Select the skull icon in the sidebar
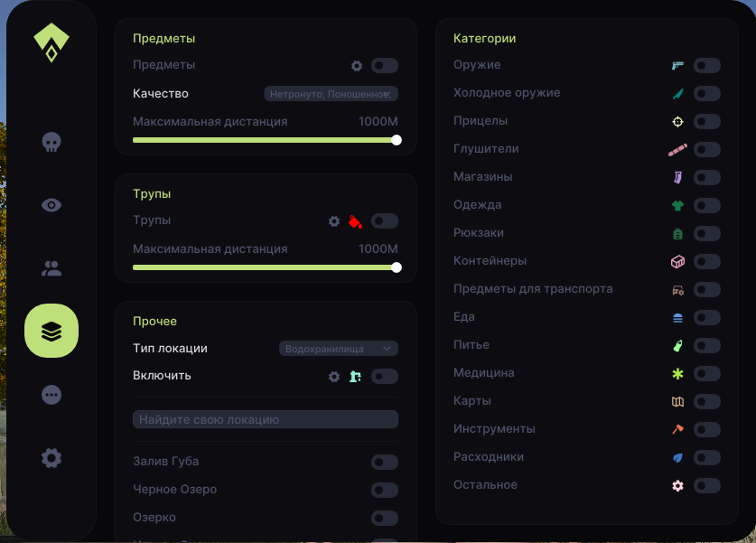 coord(51,142)
